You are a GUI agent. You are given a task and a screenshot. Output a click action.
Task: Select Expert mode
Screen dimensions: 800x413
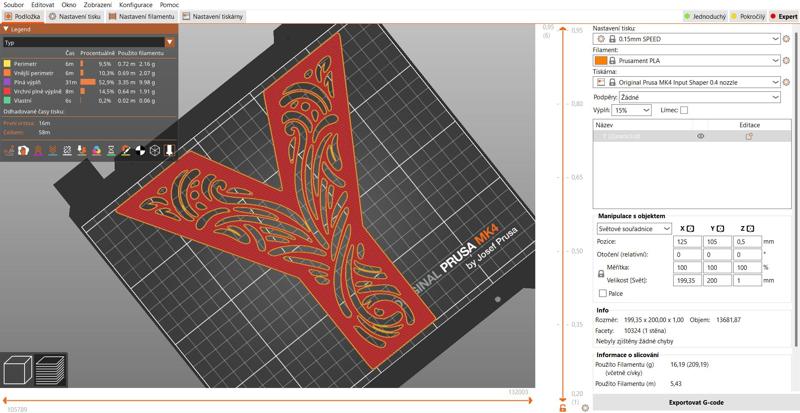tap(784, 17)
